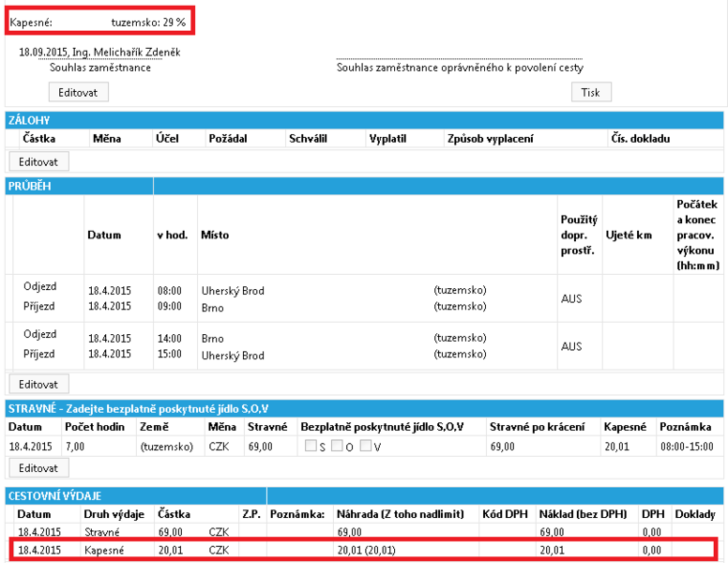Open Editovat in the ZÁLOHY section
The height and width of the screenshot is (563, 728).
pyautogui.click(x=39, y=161)
